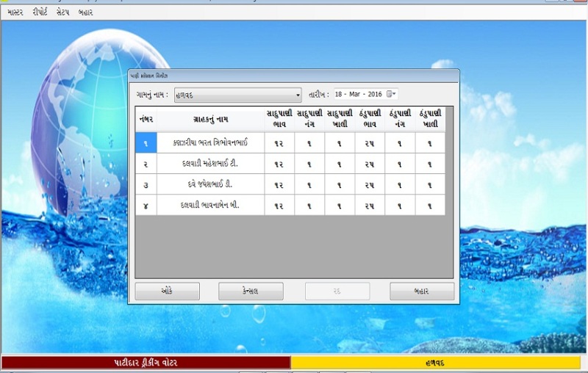Click the ઓકે button
The width and height of the screenshot is (588, 373).
point(168,291)
